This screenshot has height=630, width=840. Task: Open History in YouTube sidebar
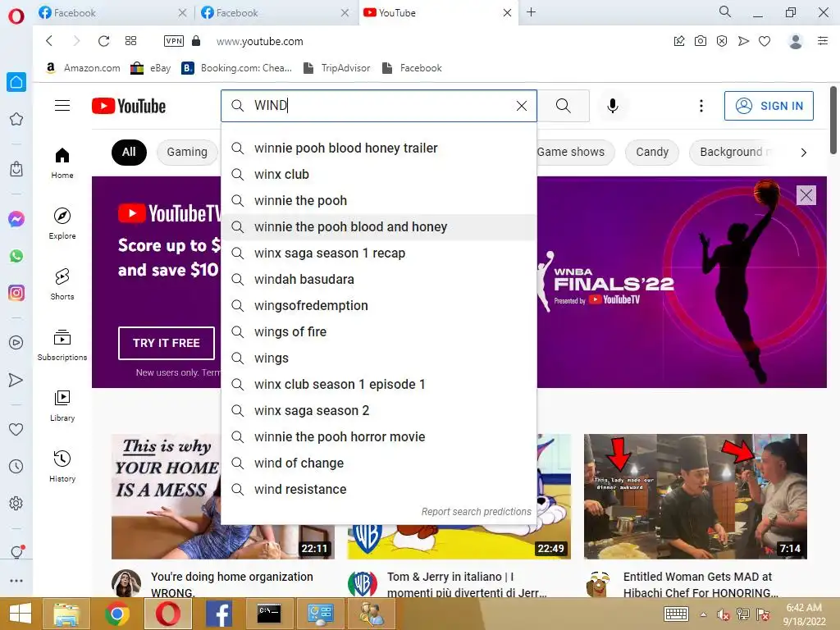(x=62, y=466)
